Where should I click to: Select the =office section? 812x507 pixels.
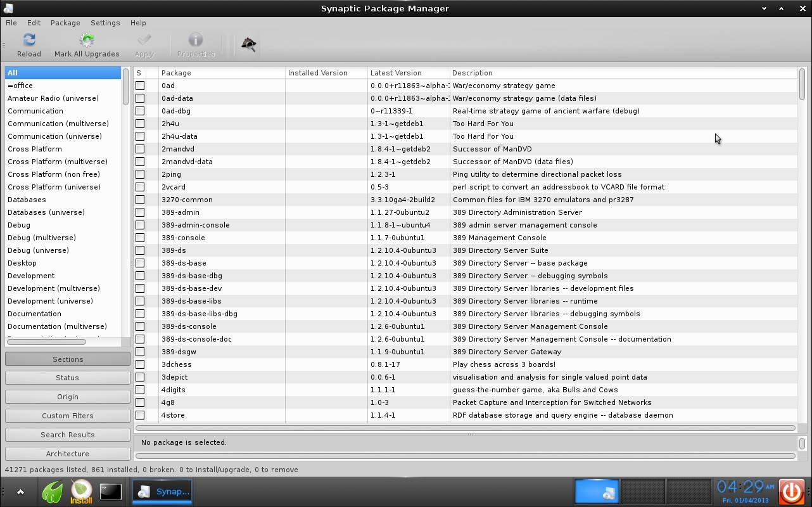pos(63,86)
